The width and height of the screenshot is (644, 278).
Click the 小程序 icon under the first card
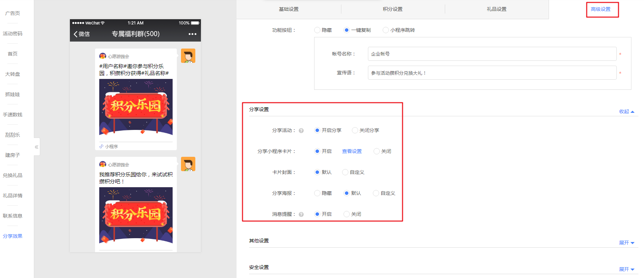pos(101,146)
